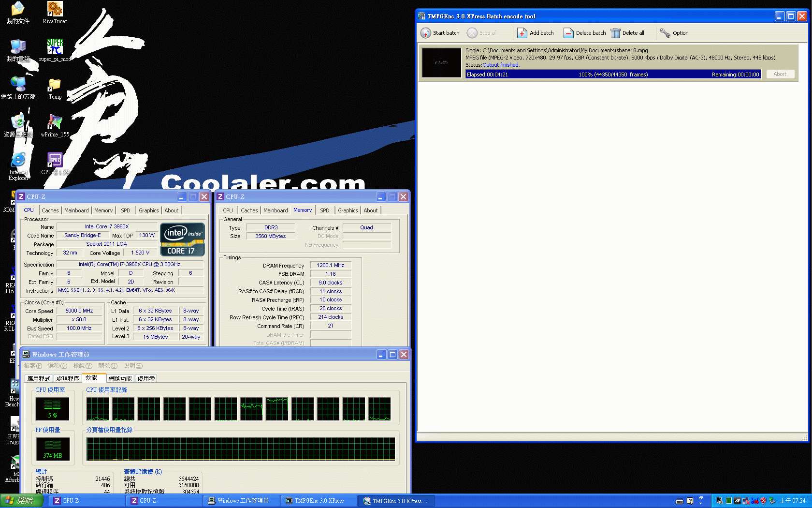Click the Add batch plus icon

point(522,33)
